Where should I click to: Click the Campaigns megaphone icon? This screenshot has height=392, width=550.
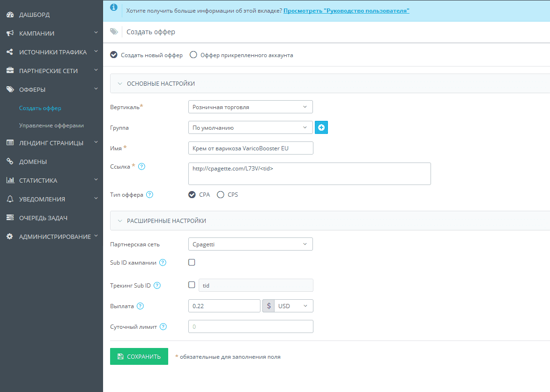point(10,33)
